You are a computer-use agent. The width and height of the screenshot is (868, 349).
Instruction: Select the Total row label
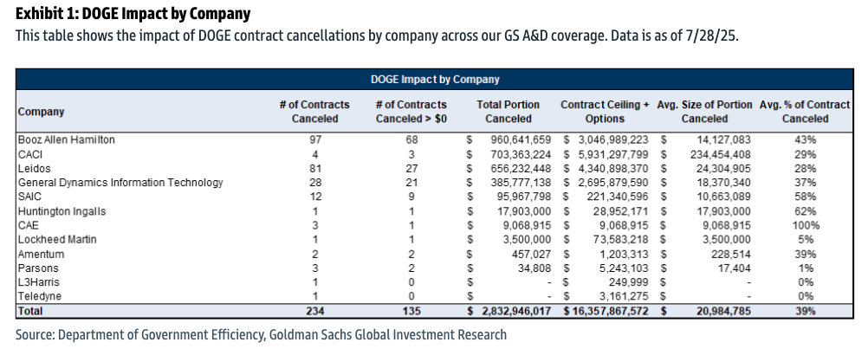tap(30, 312)
